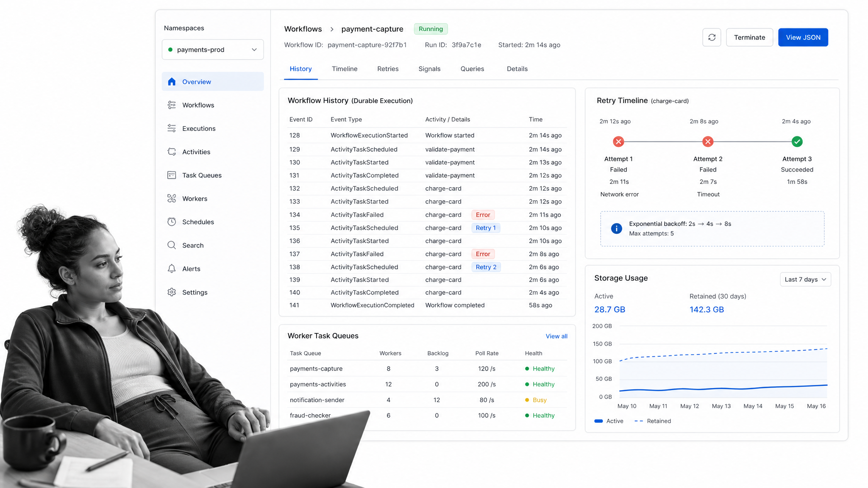Select the Queries tab
Viewport: 868px width, 488px height.
click(x=472, y=69)
